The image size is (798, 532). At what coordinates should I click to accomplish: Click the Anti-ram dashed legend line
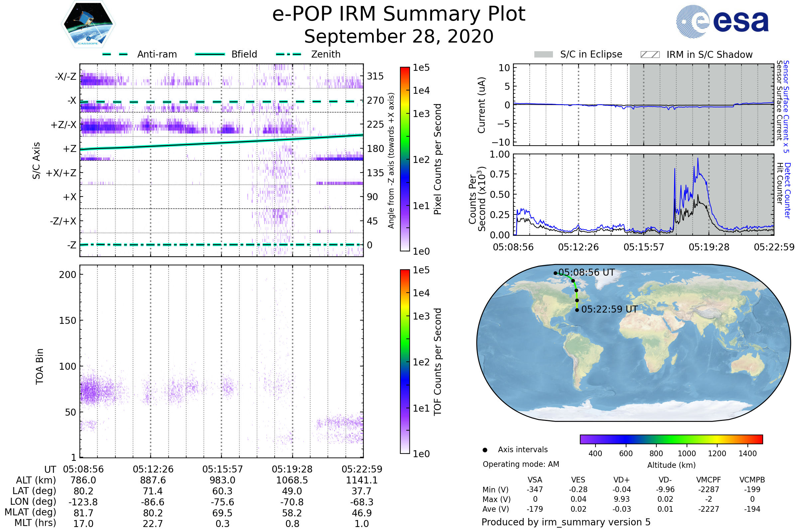115,54
